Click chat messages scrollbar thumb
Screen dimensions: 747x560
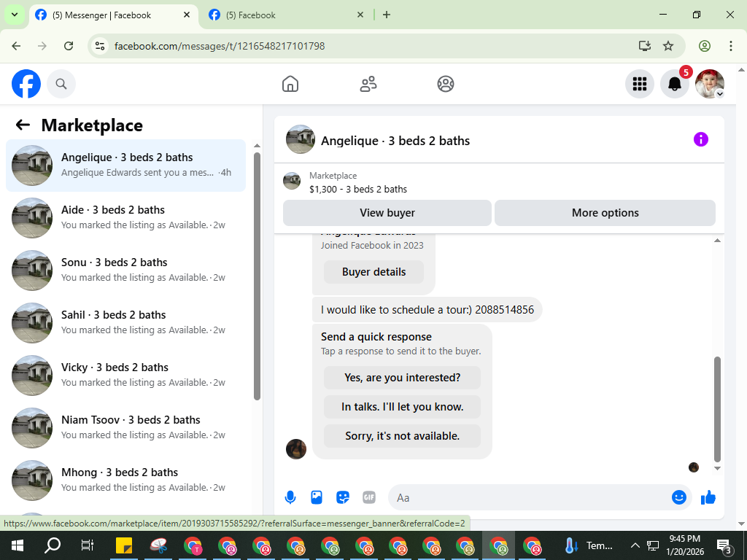click(x=718, y=410)
